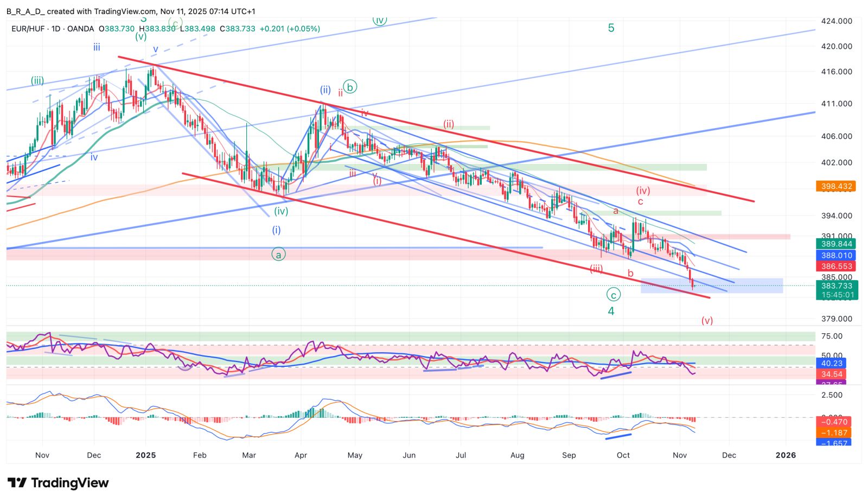Click the current price 383.733 label

click(x=836, y=285)
